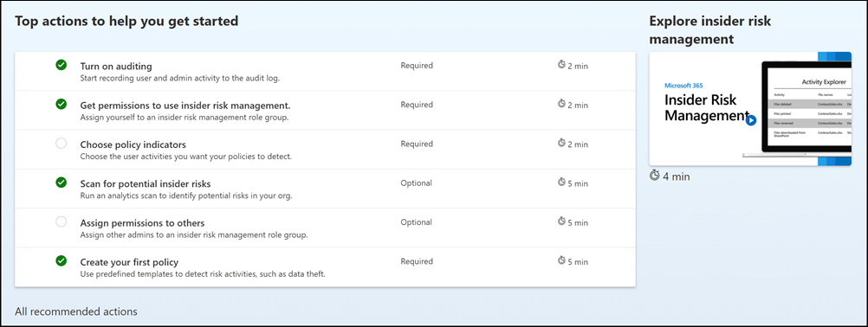Click green checkmark beside Turn on auditing
Screen dimensions: 868x327
coord(61,65)
